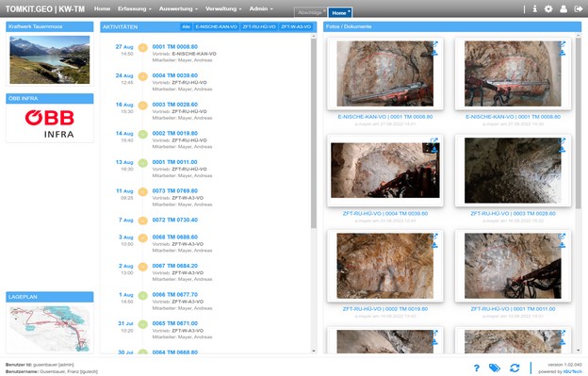Open ZFT-RU-HÜ-VO 0001 TM 0011.00 photo externally
588x376 pixels.
pos(563,237)
